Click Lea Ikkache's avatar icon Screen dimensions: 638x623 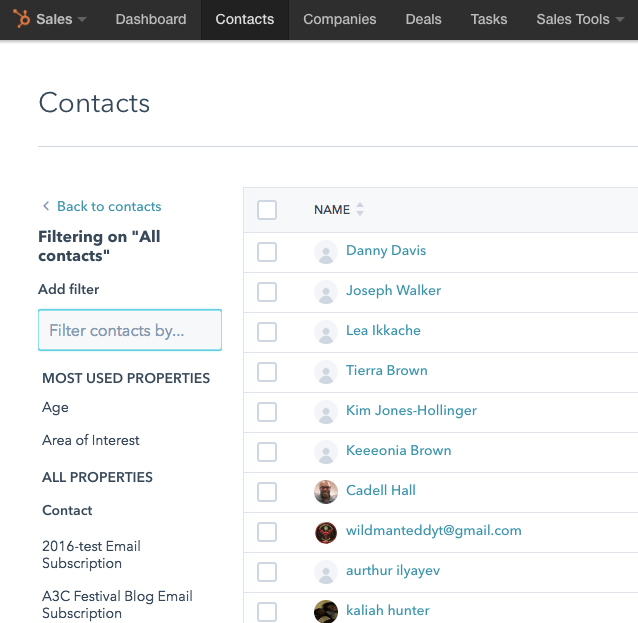pos(325,332)
